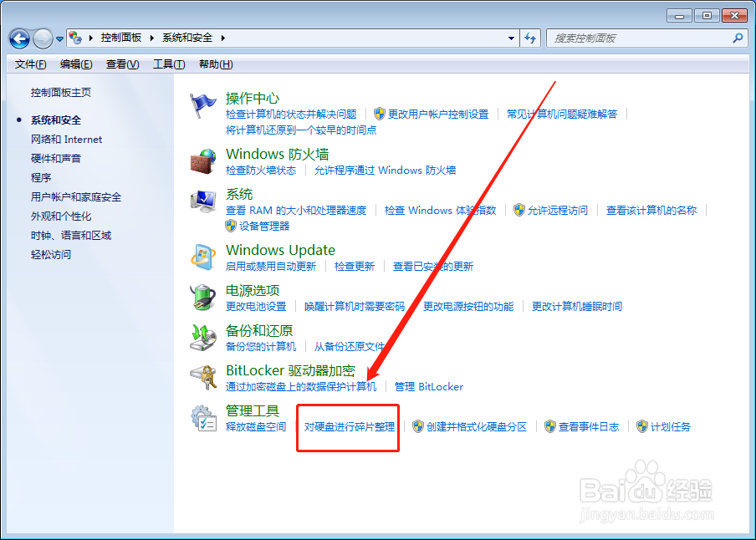Select 轻松访问 in sidebar
Screen dimensions: 756x540
tap(51, 255)
